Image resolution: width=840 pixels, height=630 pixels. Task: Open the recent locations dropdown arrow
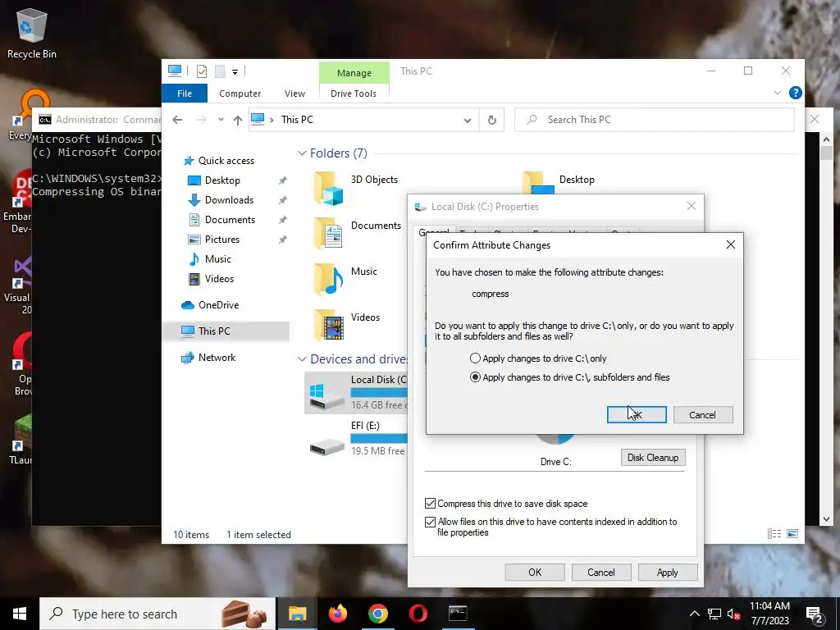[221, 120]
